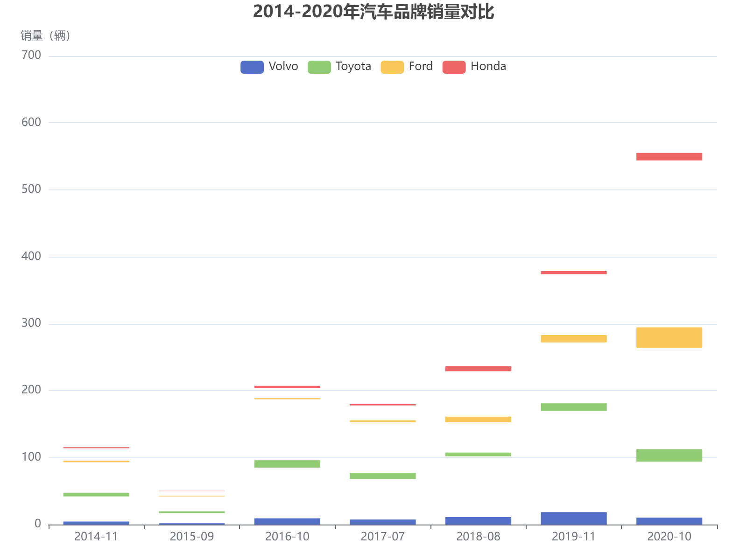Select the yellow Ford bar above 2018-08

click(x=478, y=419)
